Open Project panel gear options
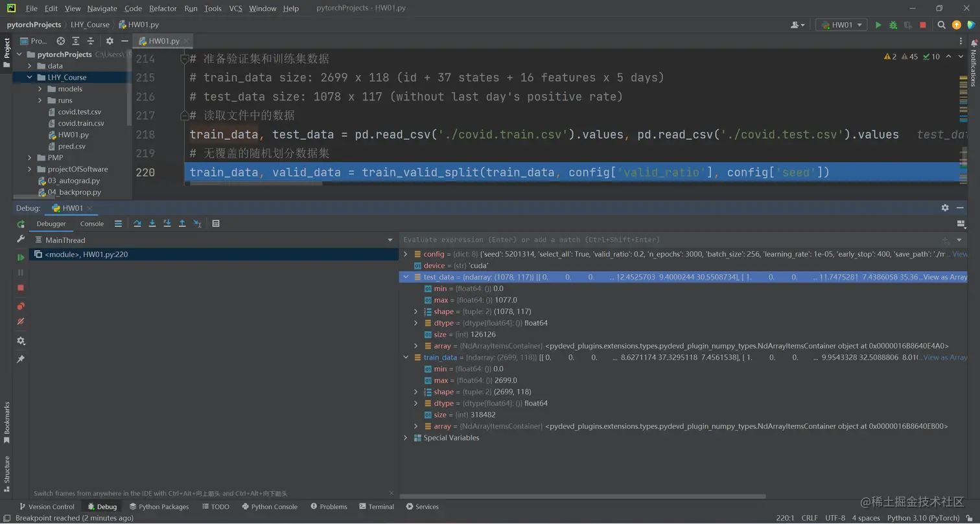The height and width of the screenshot is (524, 980). click(110, 41)
